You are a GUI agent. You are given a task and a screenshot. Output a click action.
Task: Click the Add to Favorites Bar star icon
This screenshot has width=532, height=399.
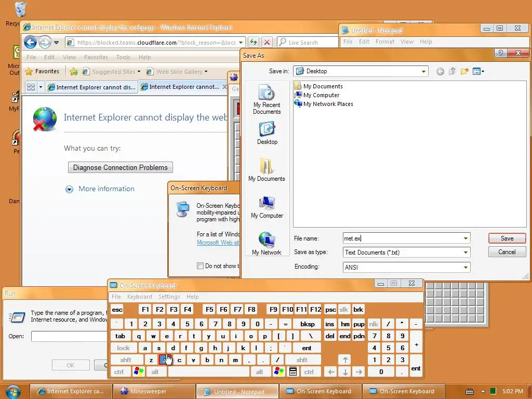coord(74,71)
